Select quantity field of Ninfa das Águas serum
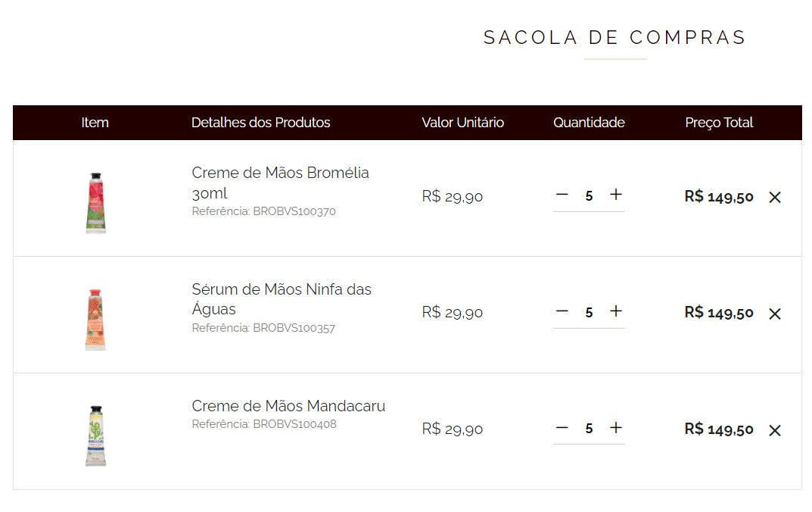 (x=589, y=313)
